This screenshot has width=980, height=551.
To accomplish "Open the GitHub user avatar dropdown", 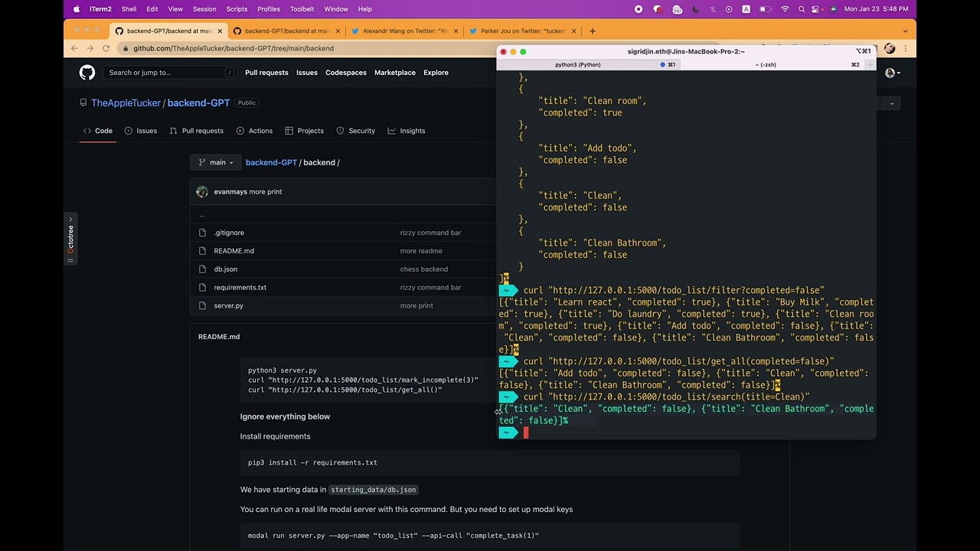I will (x=893, y=73).
